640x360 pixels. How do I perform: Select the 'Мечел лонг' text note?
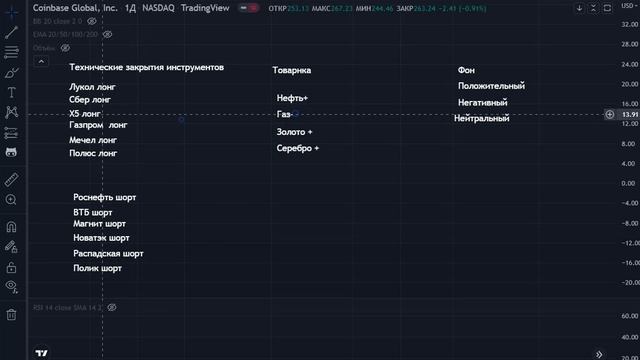click(x=93, y=140)
